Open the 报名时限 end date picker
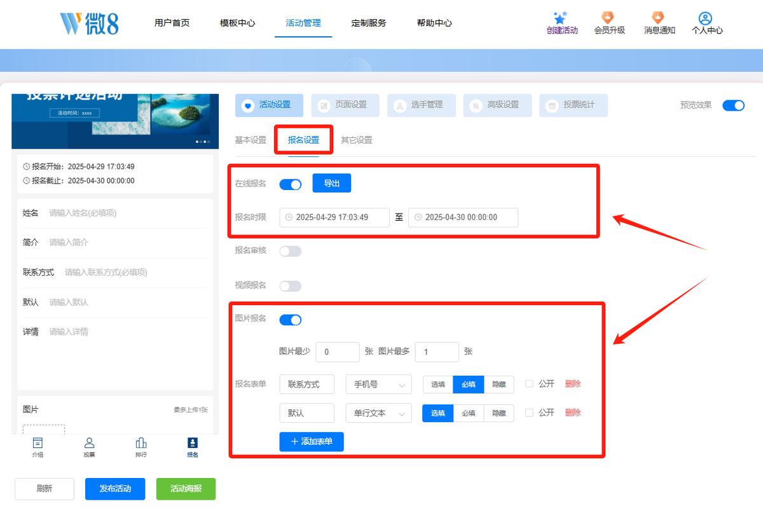This screenshot has height=532, width=763. [463, 217]
